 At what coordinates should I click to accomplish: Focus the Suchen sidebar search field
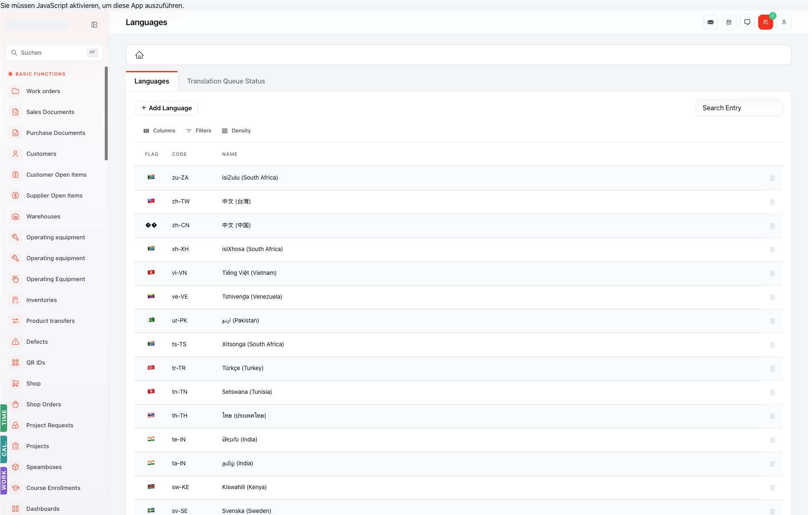pos(54,53)
